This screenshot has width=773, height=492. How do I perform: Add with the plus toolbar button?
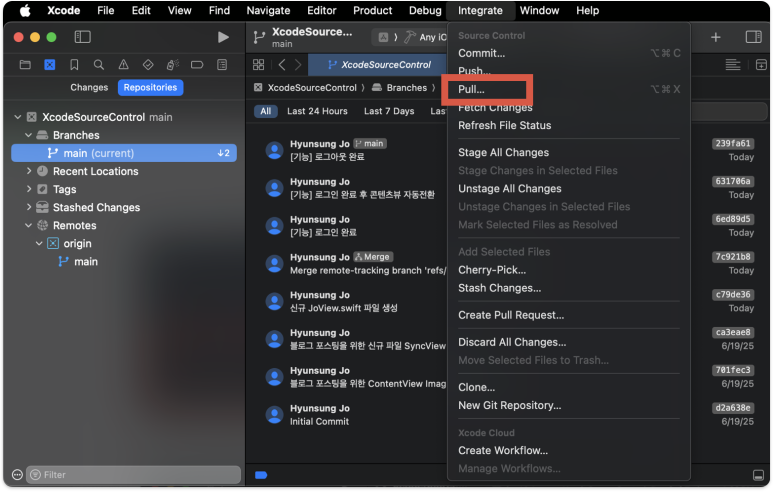[x=715, y=37]
